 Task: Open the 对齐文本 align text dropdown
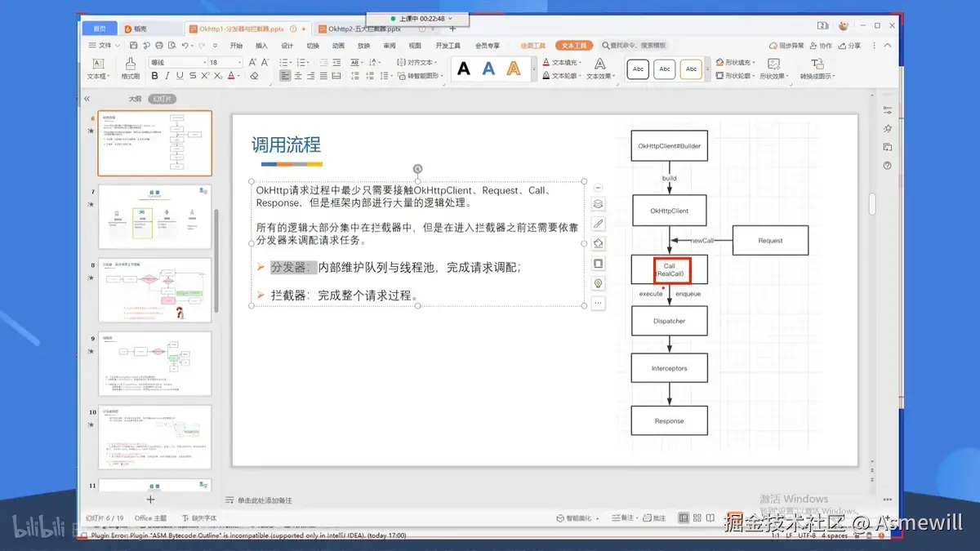click(417, 62)
